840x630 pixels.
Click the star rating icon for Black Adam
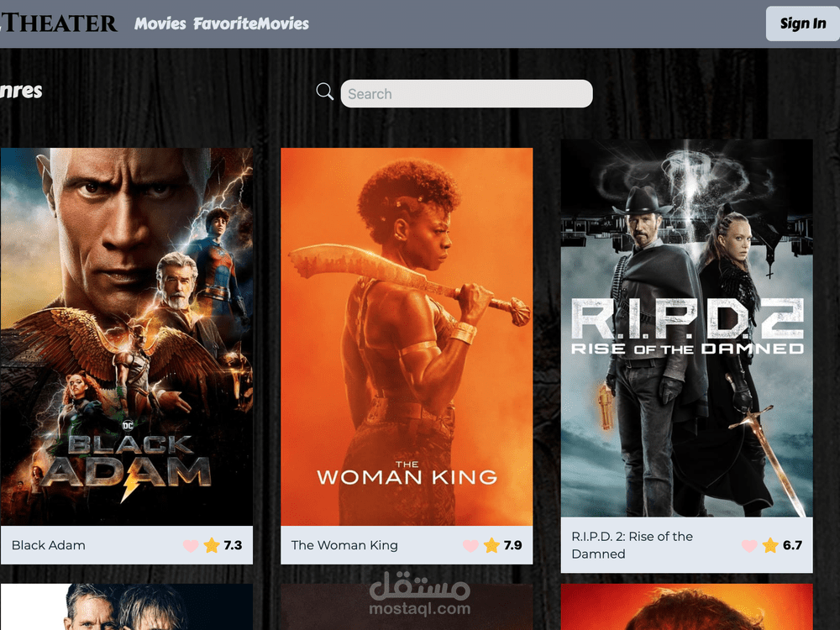[212, 545]
